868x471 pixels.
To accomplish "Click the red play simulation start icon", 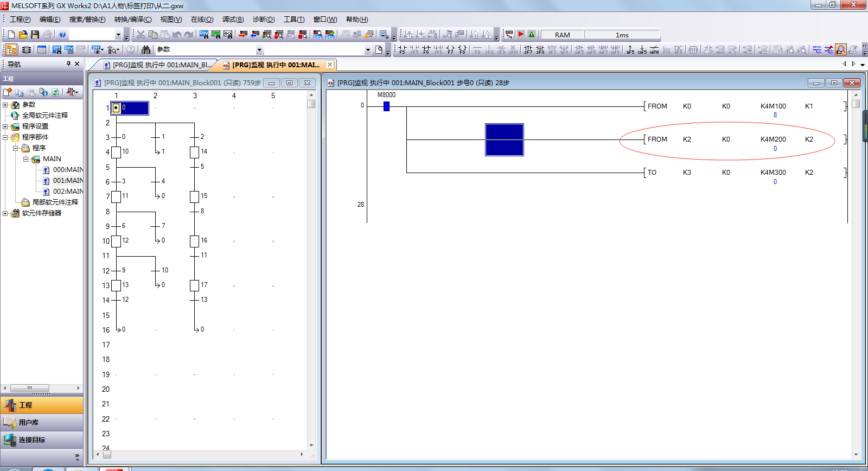I will [x=521, y=34].
